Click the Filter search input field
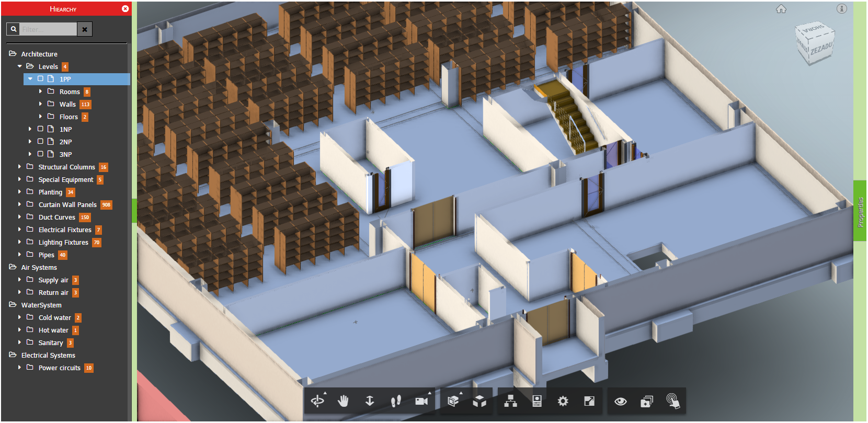This screenshot has width=868, height=423. [x=48, y=29]
